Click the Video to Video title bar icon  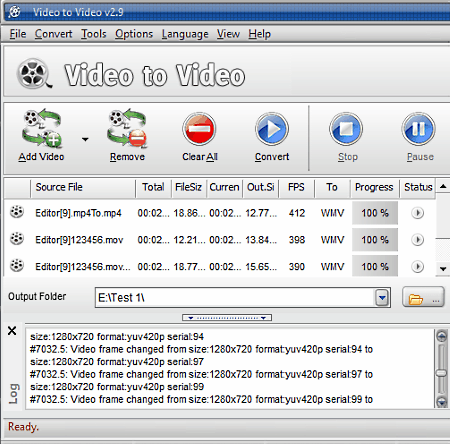coord(14,12)
